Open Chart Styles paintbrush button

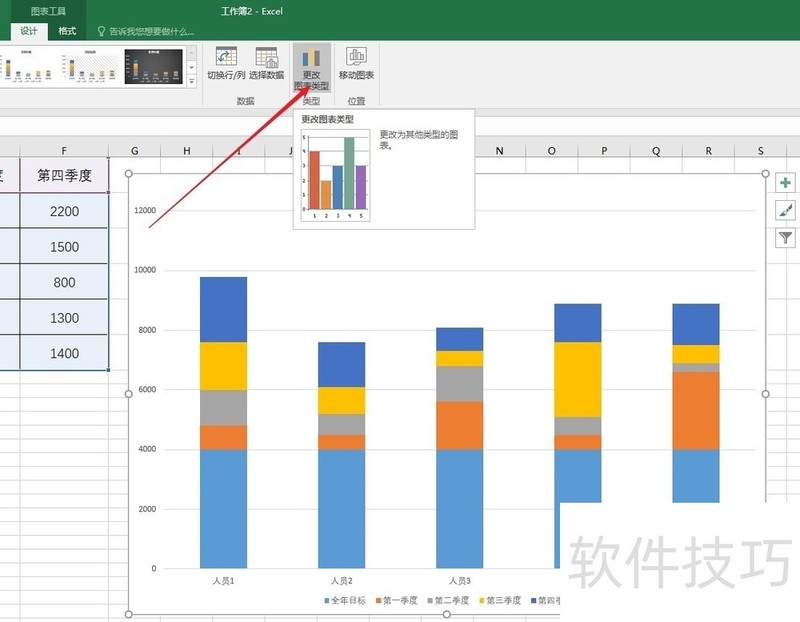tap(785, 210)
